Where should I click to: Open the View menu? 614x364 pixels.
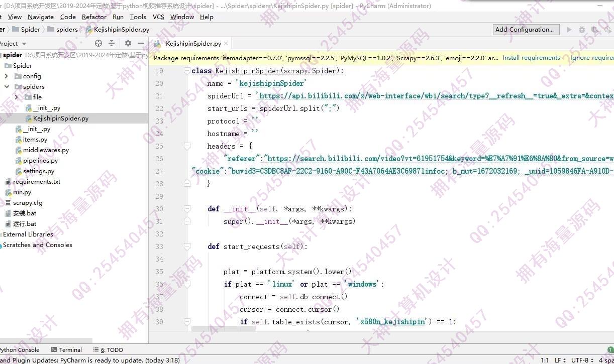(15, 17)
